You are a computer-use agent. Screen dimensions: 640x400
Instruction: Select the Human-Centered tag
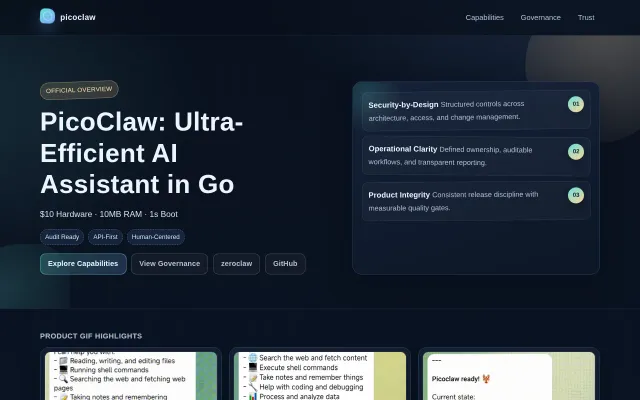(156, 237)
